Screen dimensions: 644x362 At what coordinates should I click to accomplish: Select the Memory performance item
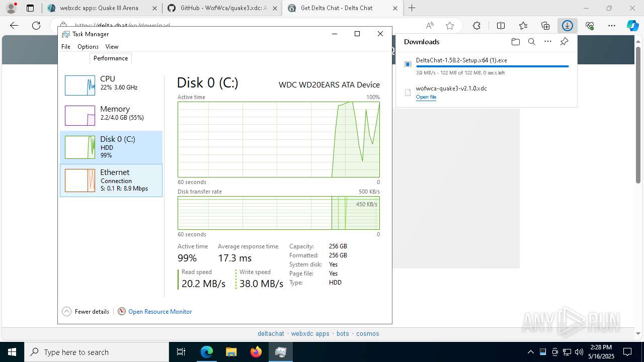click(x=111, y=115)
